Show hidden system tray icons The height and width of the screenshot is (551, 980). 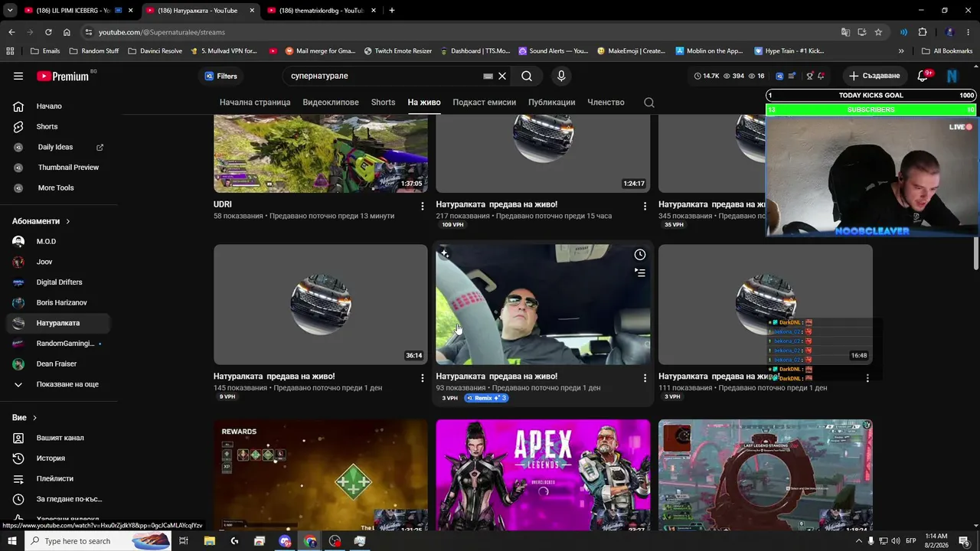858,541
